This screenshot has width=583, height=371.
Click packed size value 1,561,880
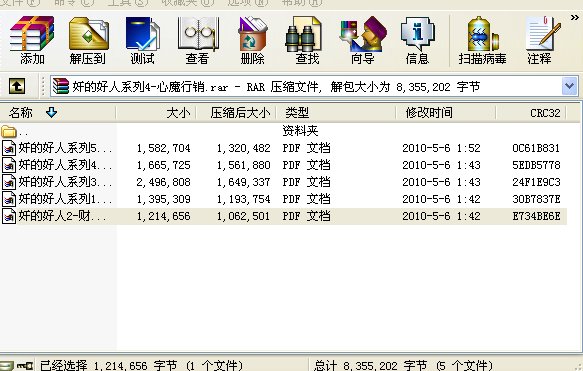point(244,165)
